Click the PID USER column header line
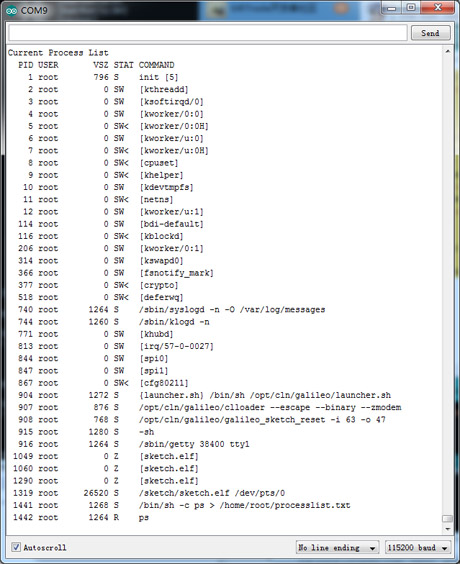Screen dimensions: 460x564 (x=96, y=65)
